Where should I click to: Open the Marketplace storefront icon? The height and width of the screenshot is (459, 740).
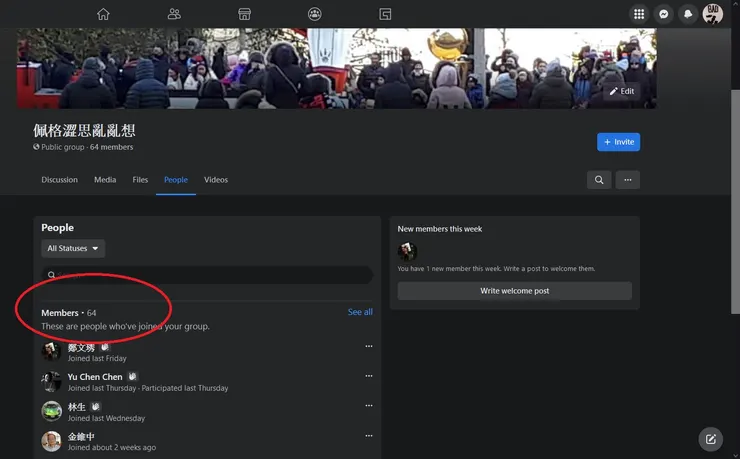244,14
